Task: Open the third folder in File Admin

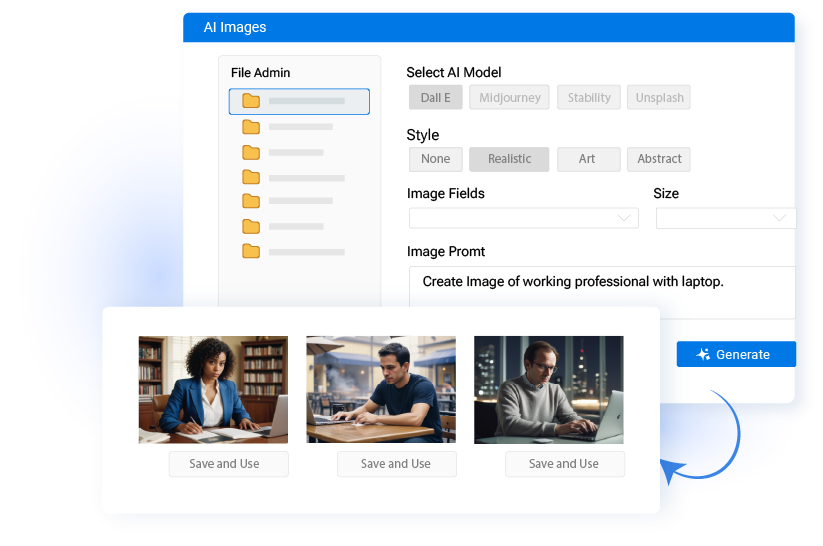Action: (284, 153)
